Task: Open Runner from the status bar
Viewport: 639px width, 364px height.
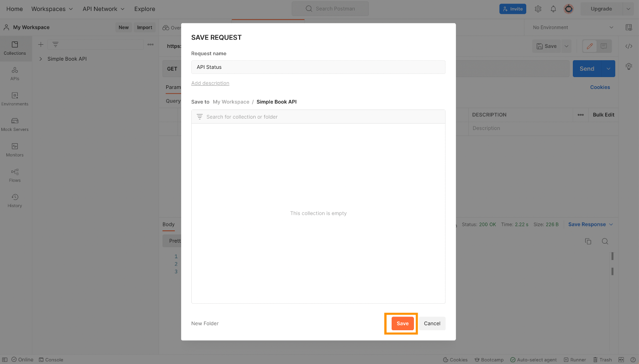Action: coord(575,359)
